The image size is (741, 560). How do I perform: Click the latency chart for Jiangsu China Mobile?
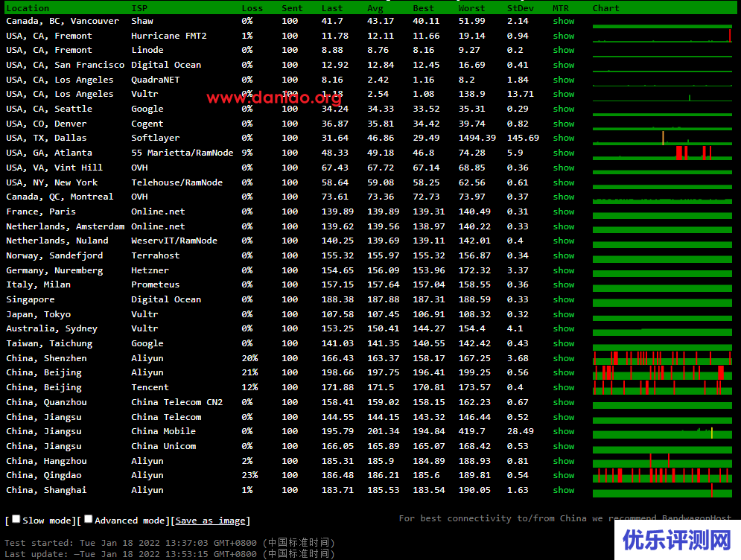coord(662,431)
